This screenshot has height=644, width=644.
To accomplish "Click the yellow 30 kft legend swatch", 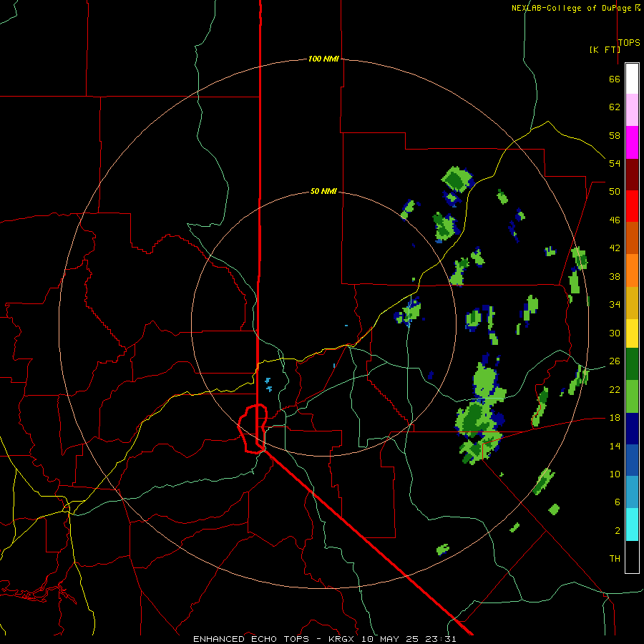I will click(x=632, y=333).
